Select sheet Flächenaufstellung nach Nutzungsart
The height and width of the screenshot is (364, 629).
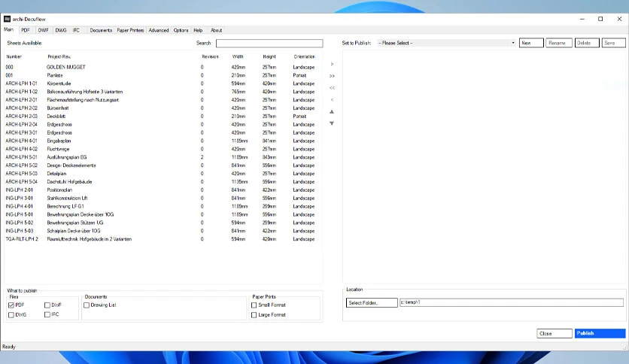click(164, 100)
